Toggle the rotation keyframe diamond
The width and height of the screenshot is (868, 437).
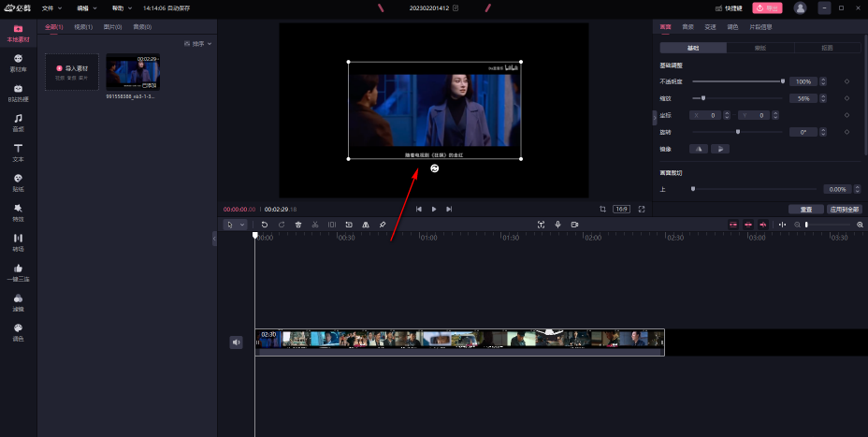click(x=846, y=132)
